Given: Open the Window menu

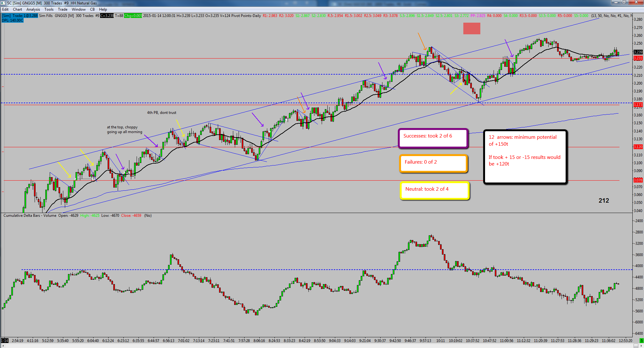Looking at the screenshot, I should [79, 9].
